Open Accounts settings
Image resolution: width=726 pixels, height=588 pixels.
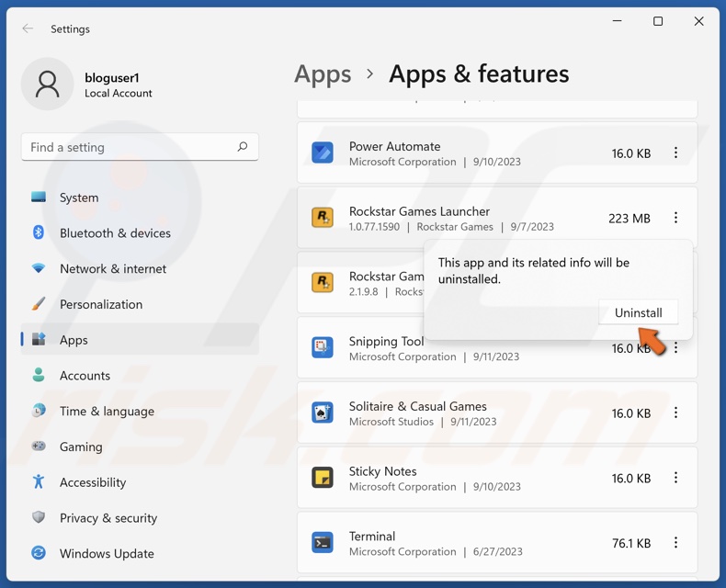pos(140,375)
